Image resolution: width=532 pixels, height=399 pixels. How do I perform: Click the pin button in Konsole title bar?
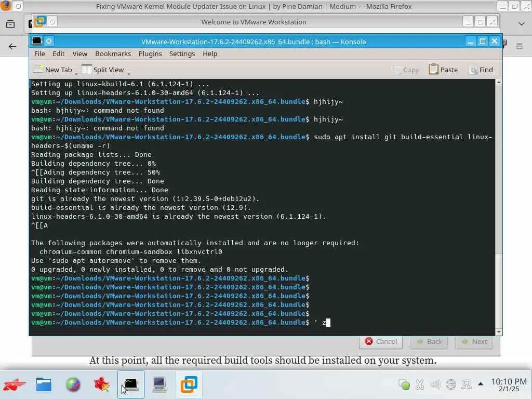coord(49,42)
